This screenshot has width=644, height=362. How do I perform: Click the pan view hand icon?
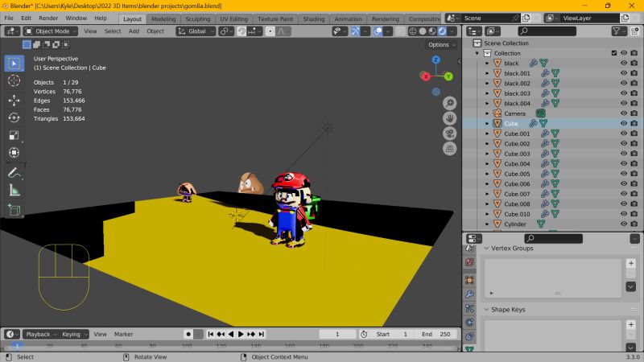pos(450,118)
